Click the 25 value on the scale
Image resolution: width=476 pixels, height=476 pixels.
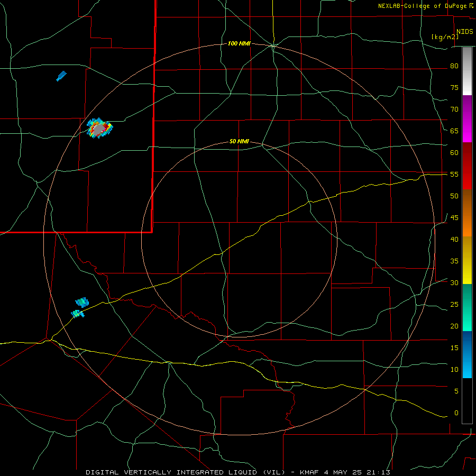click(454, 304)
